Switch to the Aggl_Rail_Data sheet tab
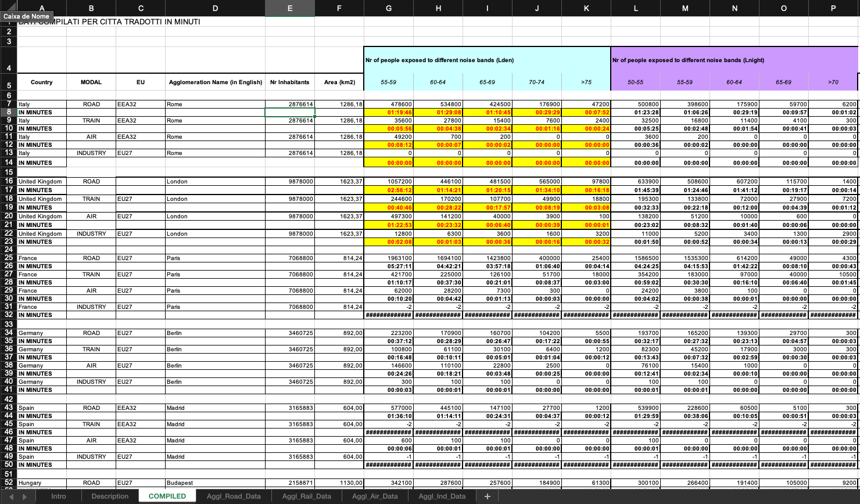Image resolution: width=860 pixels, height=504 pixels. [x=306, y=496]
